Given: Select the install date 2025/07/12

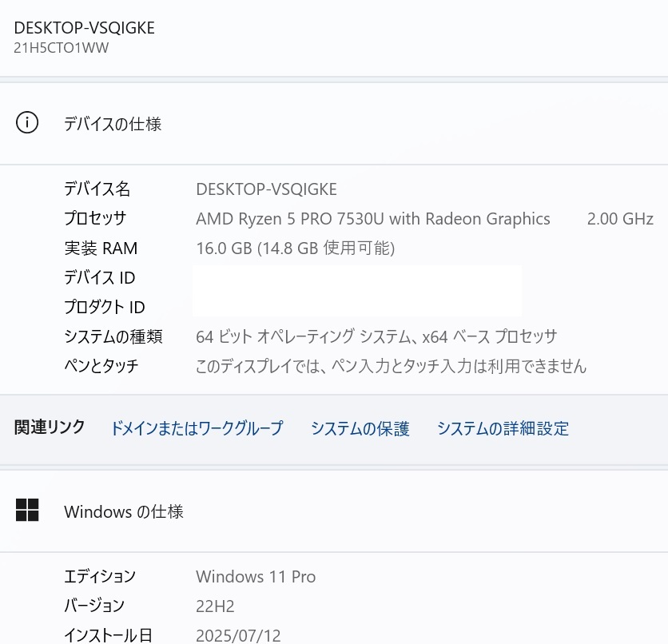Looking at the screenshot, I should point(238,635).
